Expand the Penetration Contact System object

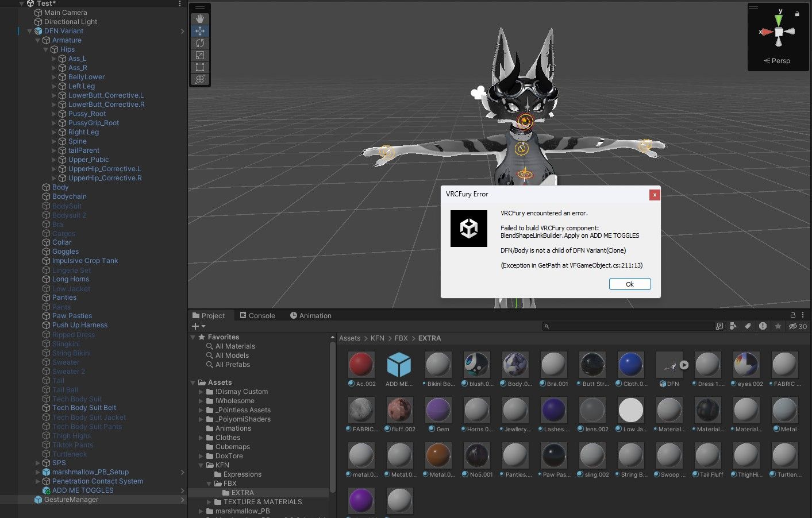[x=38, y=481]
